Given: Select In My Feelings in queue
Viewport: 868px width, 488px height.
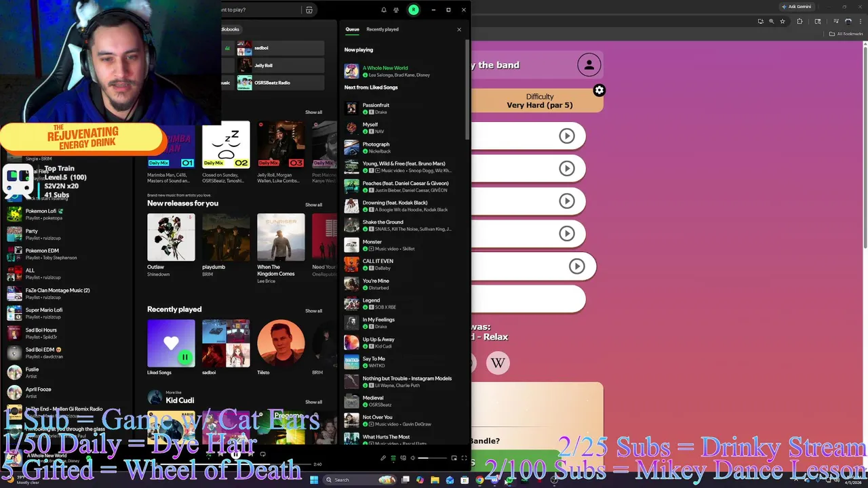Looking at the screenshot, I should click(403, 323).
